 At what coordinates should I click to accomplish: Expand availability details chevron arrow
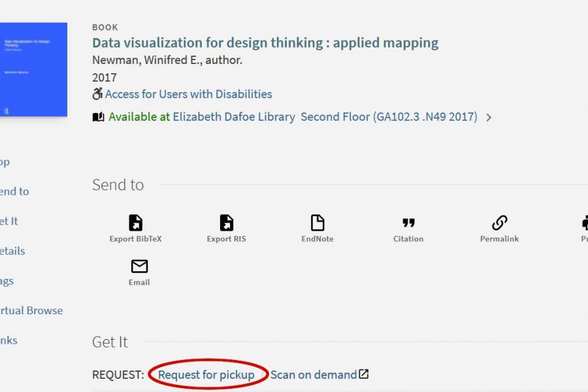click(489, 118)
